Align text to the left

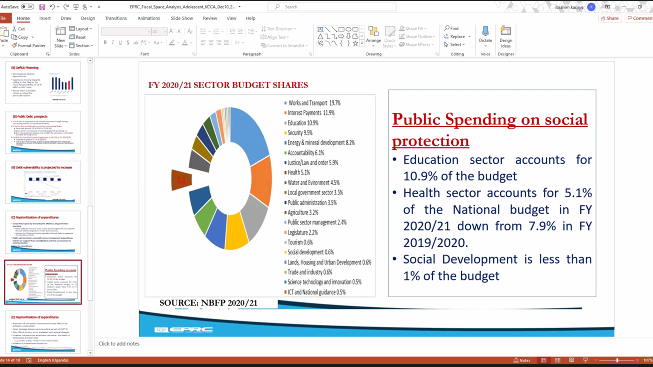tap(203, 42)
